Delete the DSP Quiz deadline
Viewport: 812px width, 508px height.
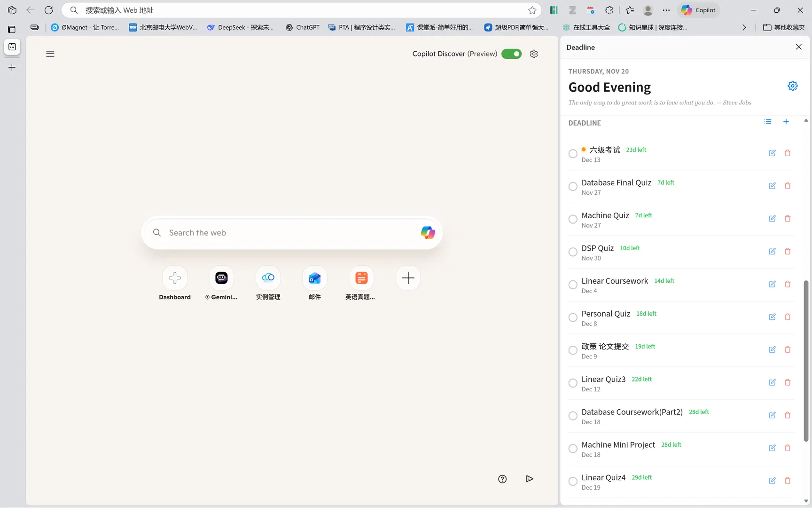tap(788, 251)
